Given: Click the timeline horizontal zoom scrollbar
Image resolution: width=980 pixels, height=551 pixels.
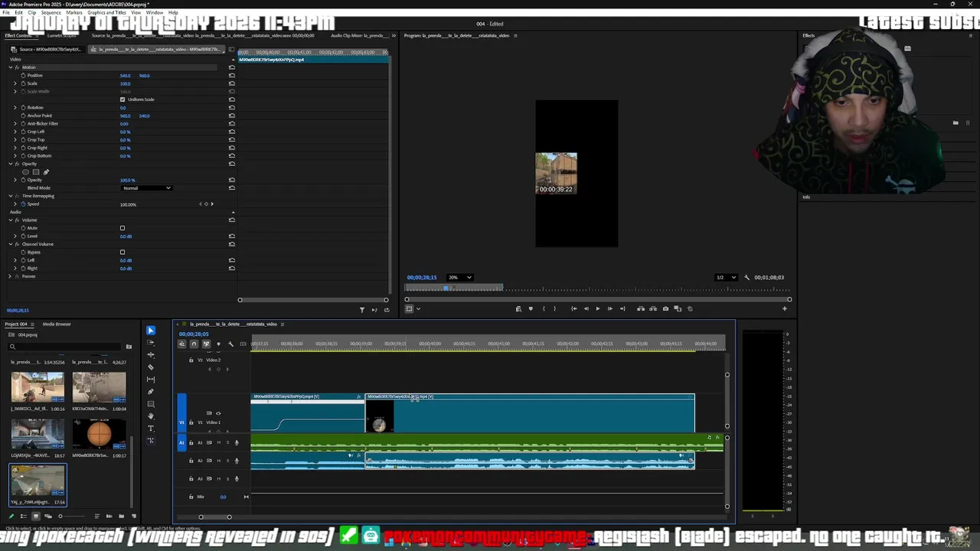Looking at the screenshot, I should click(215, 517).
